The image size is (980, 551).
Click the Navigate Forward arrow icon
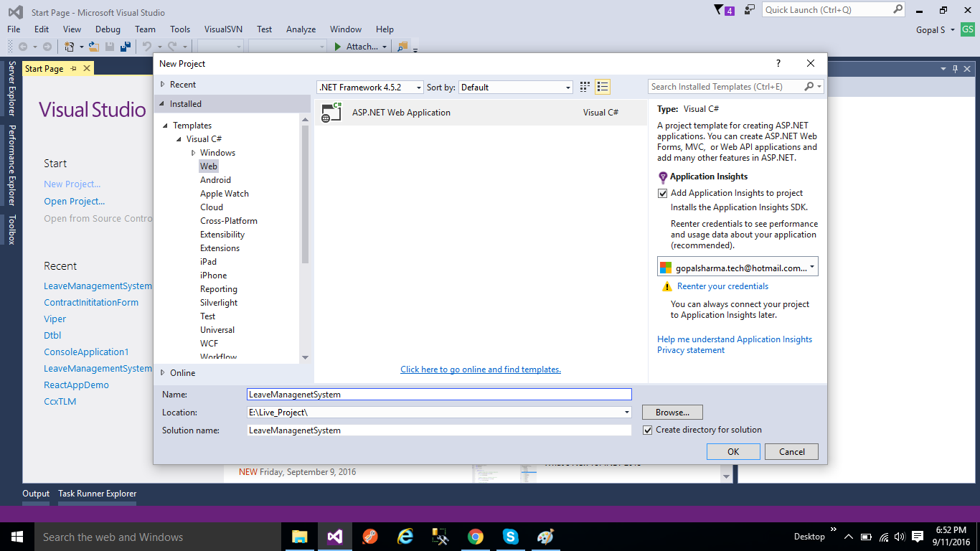click(47, 47)
